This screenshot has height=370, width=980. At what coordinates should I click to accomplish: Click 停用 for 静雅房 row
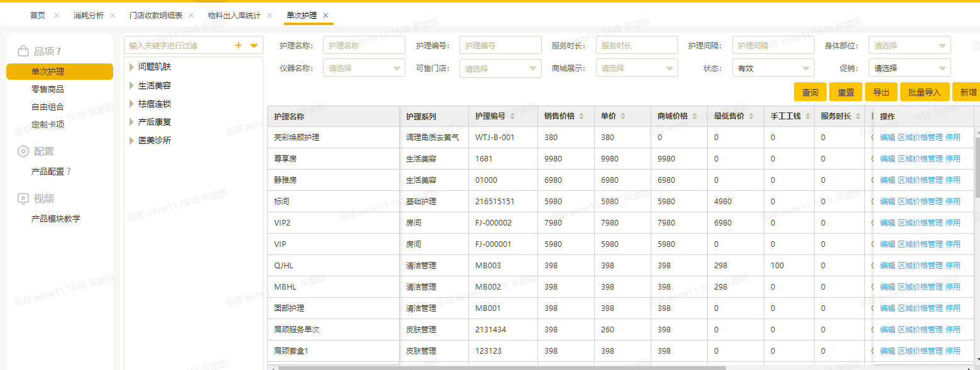(x=953, y=180)
